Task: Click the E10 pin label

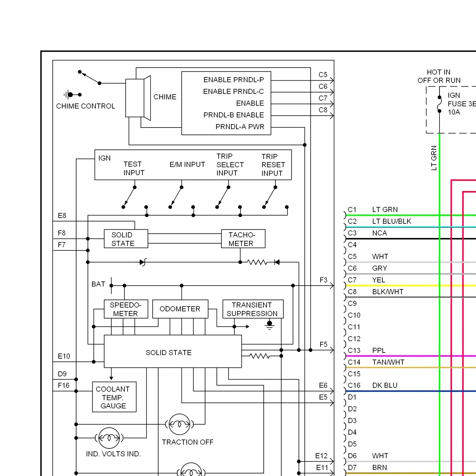Action: [x=64, y=356]
